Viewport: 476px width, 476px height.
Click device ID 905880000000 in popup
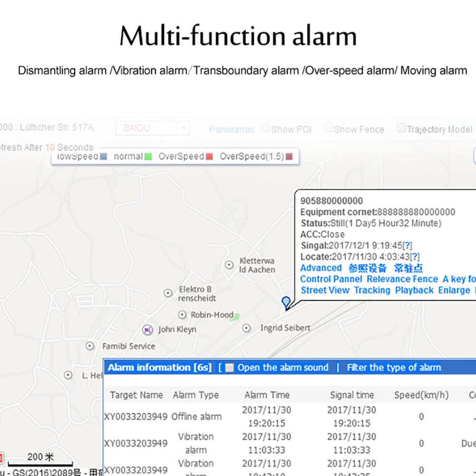pos(331,201)
